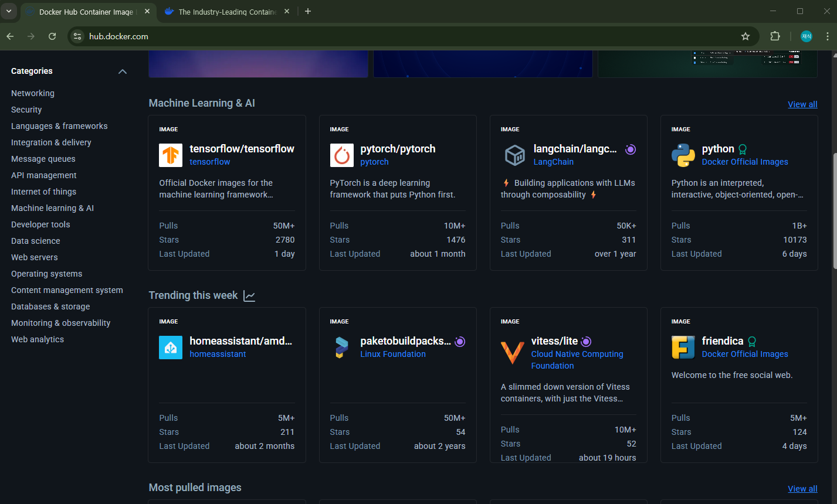Click the friendica F logo icon

pyautogui.click(x=683, y=348)
